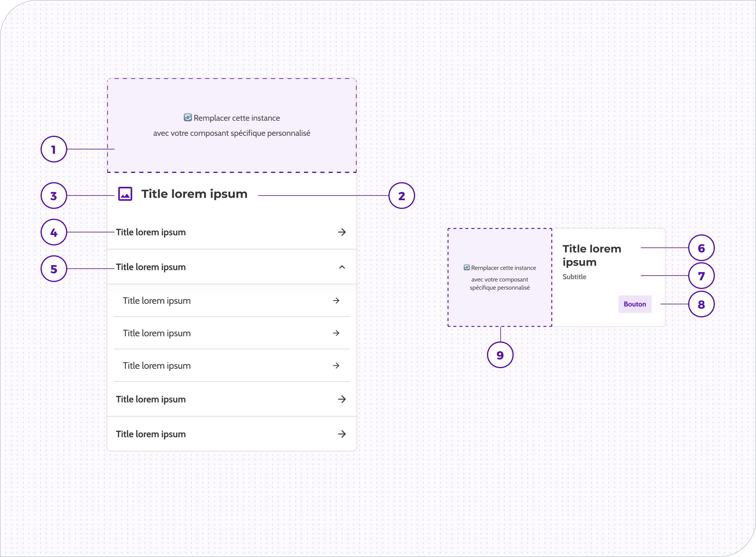Select annotation circle number 8
The image size is (756, 557).
(701, 304)
